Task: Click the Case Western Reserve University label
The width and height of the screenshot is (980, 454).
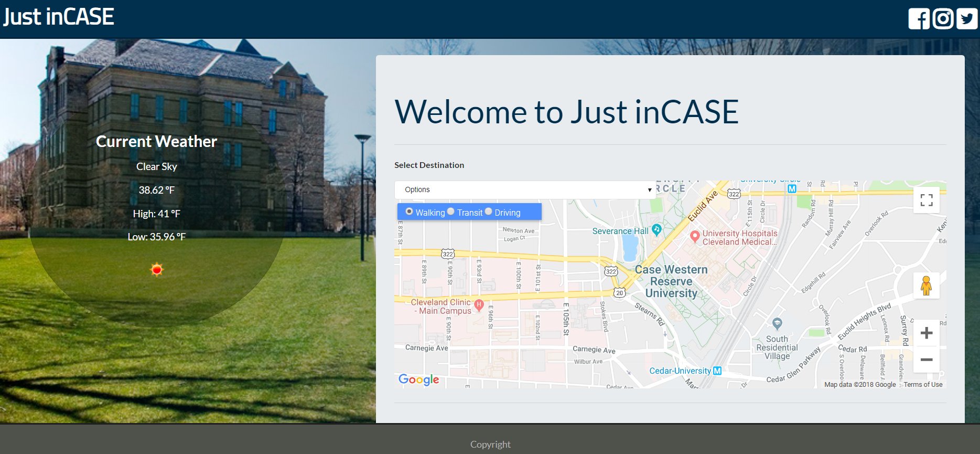Action: (x=671, y=281)
